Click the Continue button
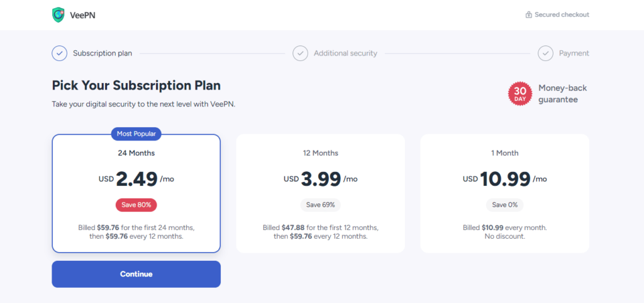The image size is (644, 303). pyautogui.click(x=136, y=274)
